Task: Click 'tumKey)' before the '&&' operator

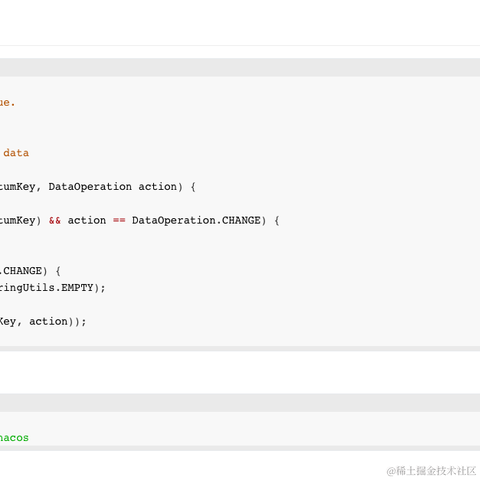Action: tap(20, 221)
